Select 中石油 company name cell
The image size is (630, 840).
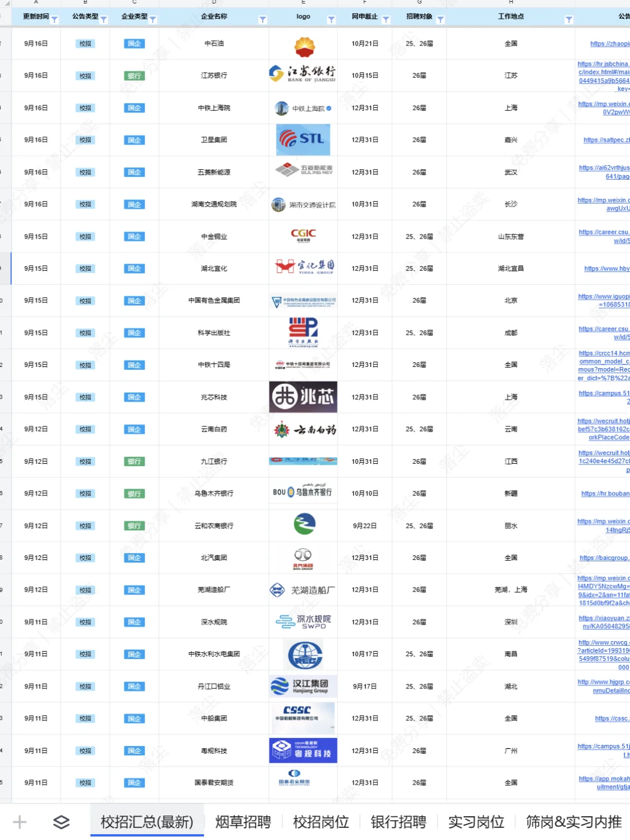(214, 44)
